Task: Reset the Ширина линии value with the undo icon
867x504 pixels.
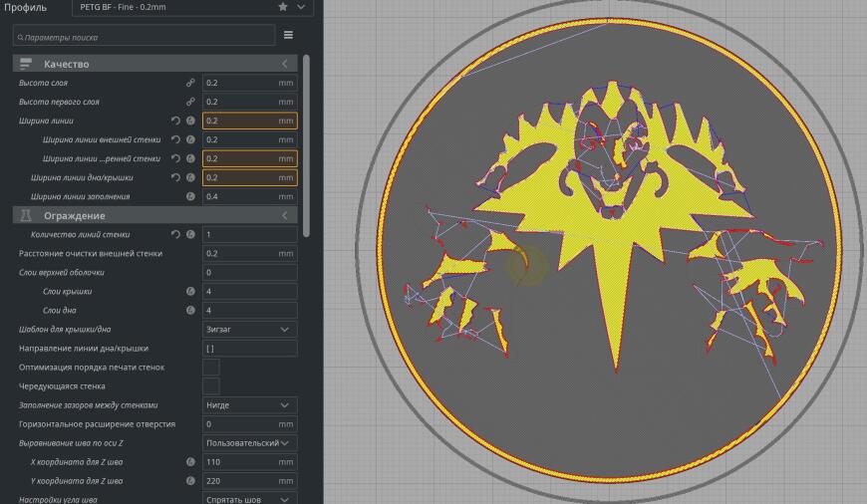Action: (175, 121)
